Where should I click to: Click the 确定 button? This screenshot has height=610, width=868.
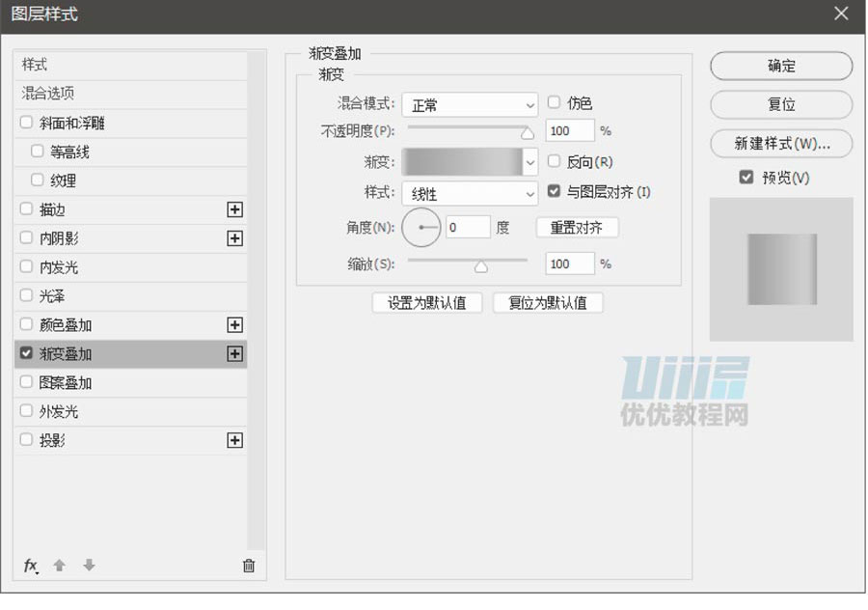(x=781, y=66)
